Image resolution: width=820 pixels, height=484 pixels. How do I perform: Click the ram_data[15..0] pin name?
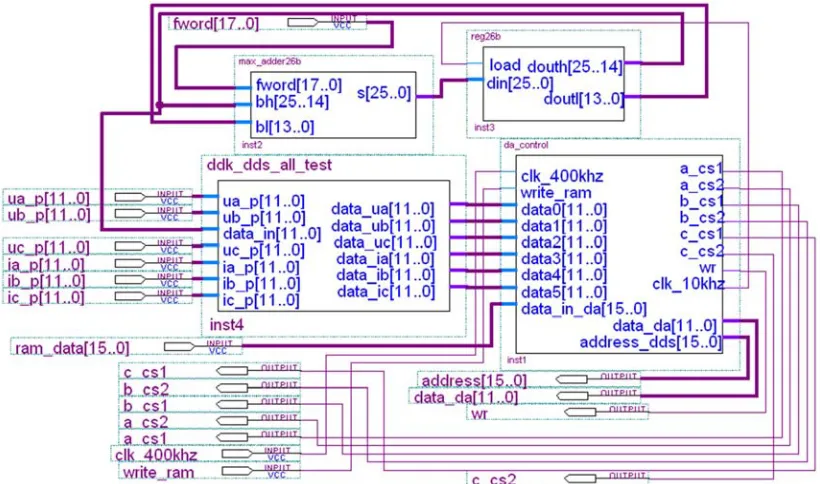coord(72,348)
